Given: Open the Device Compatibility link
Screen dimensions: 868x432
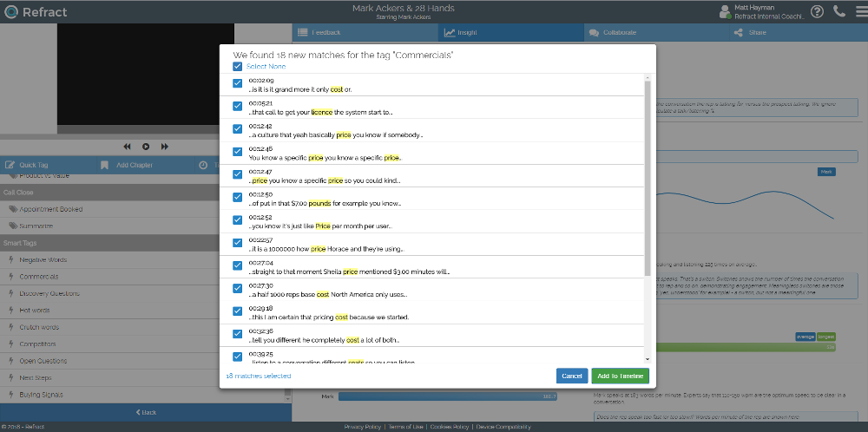Looking at the screenshot, I should click(x=503, y=427).
